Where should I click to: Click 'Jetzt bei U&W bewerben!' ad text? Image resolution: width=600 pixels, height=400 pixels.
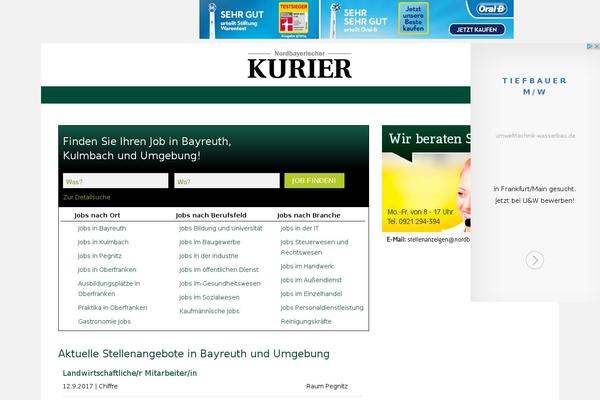point(535,200)
